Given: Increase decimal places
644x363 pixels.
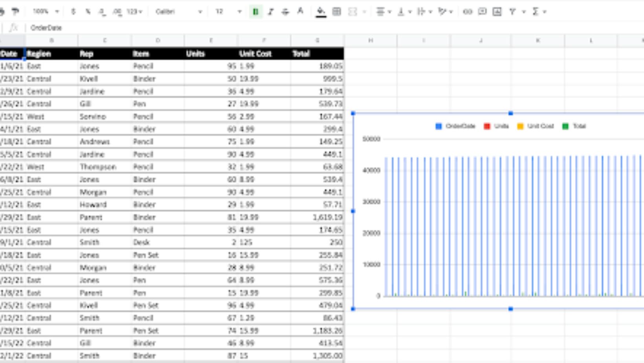Looking at the screenshot, I should pos(117,12).
